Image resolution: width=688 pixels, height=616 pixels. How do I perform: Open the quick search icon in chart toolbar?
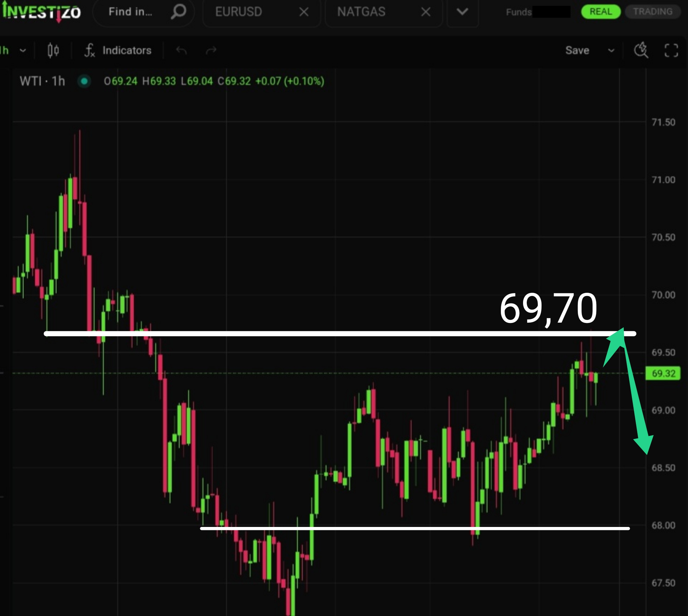tap(641, 50)
